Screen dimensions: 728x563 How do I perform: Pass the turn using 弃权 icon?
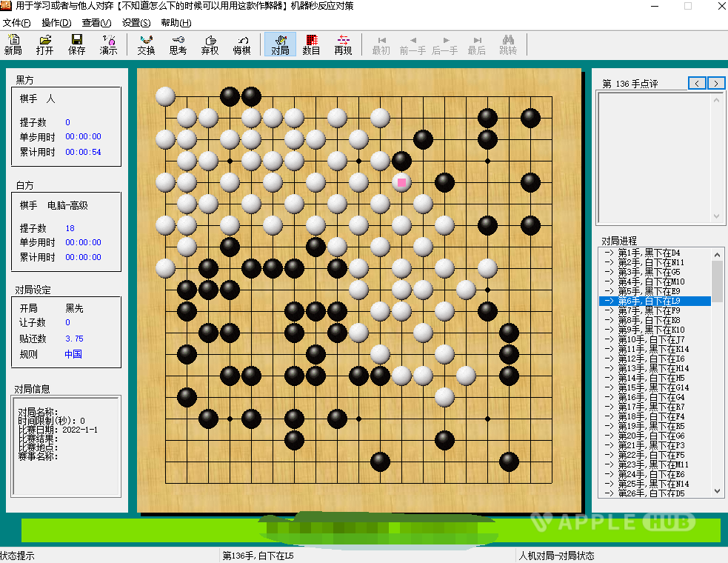(210, 46)
